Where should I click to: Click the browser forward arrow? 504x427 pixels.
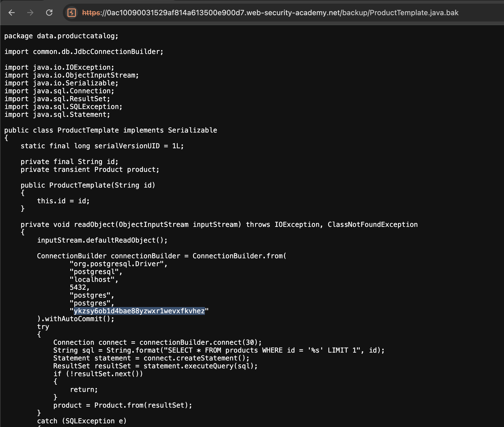30,13
